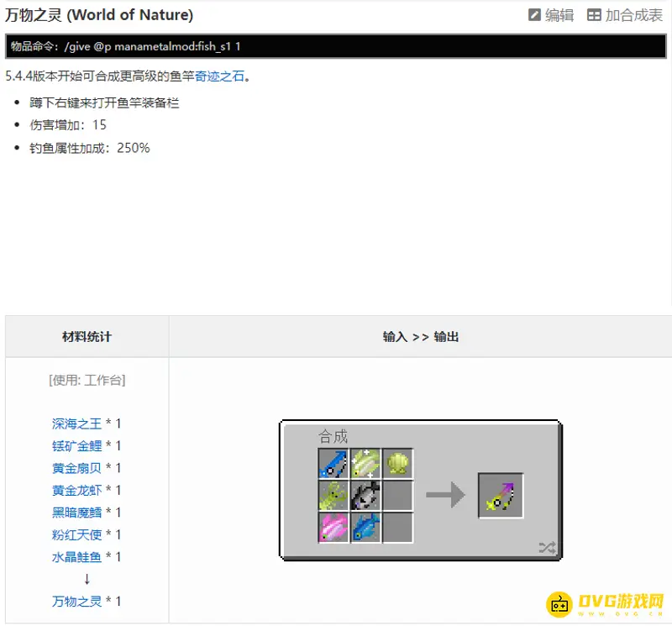Click the 蹲下右键来打开鱼竿装备栏 bullet text
The height and width of the screenshot is (626, 672).
pyautogui.click(x=104, y=103)
